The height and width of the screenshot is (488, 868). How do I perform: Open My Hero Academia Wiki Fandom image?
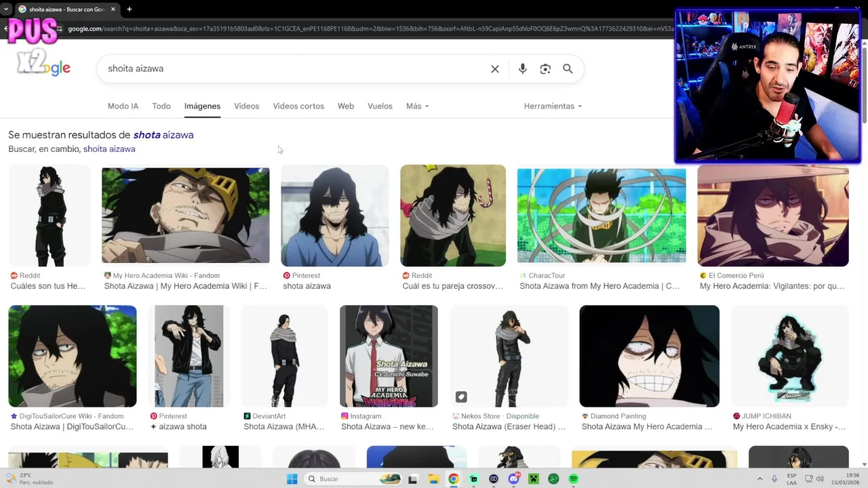click(x=185, y=216)
